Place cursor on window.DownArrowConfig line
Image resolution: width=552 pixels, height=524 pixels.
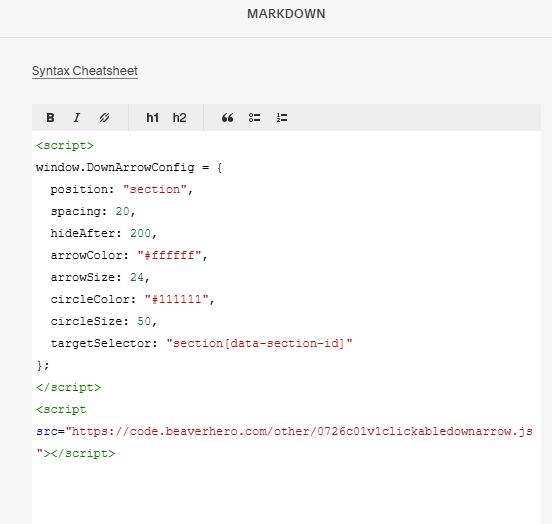tap(129, 167)
